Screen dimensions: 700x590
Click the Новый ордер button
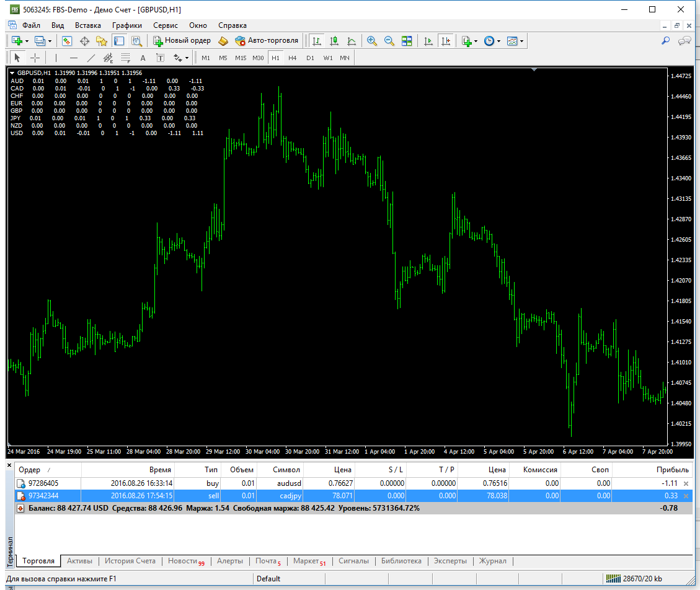[x=182, y=41]
